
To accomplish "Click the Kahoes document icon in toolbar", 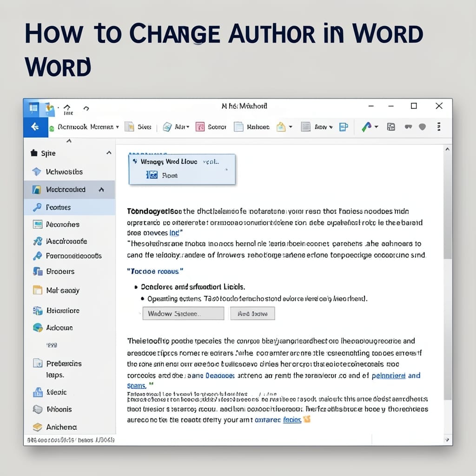I will point(238,127).
